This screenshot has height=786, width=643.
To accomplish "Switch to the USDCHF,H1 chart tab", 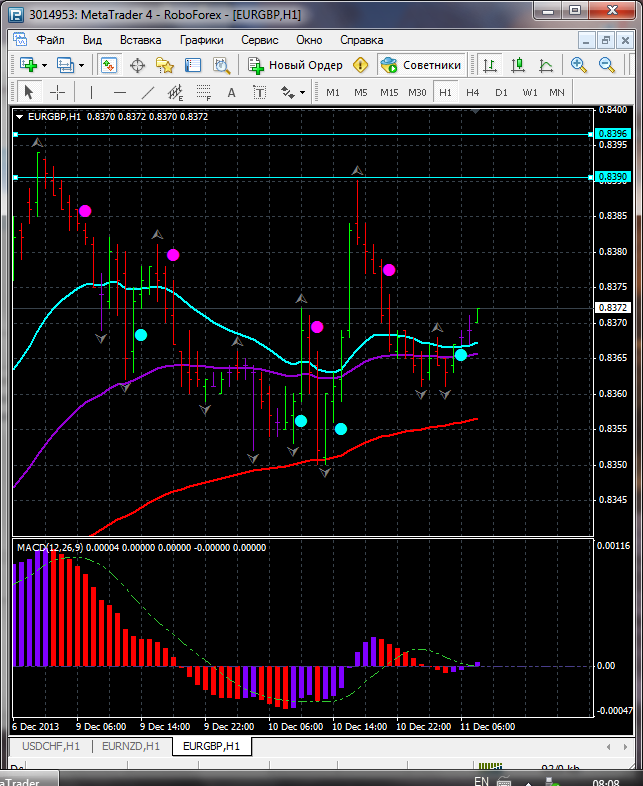I will click(51, 746).
